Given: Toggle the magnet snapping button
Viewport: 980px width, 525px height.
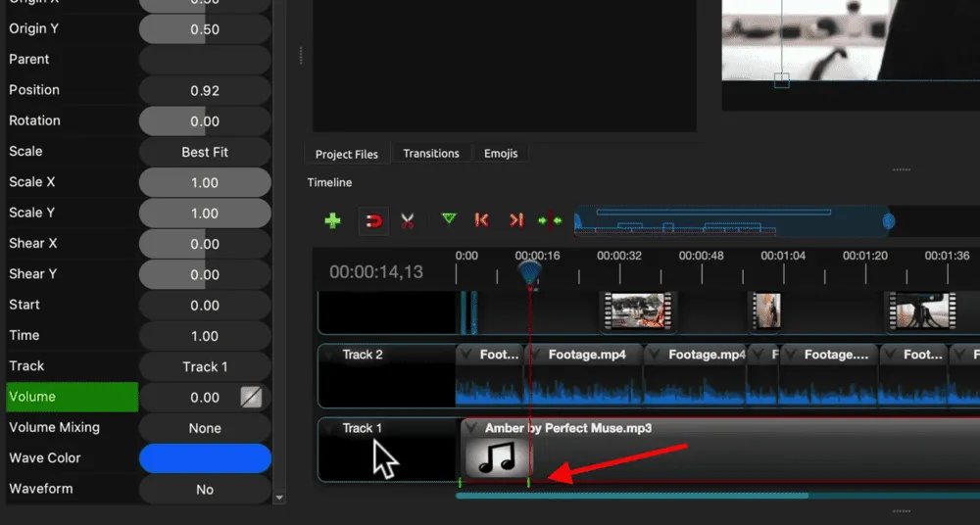Looking at the screenshot, I should click(373, 220).
